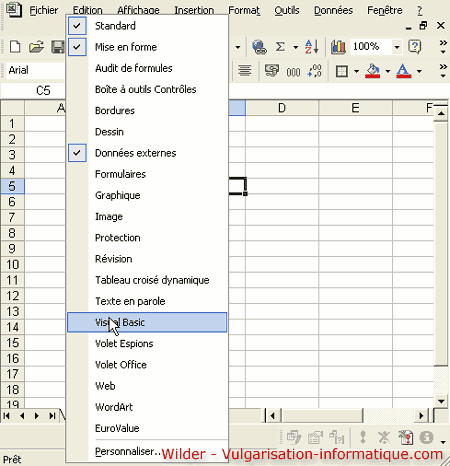Select the Graphique toolbar entry

tap(147, 195)
